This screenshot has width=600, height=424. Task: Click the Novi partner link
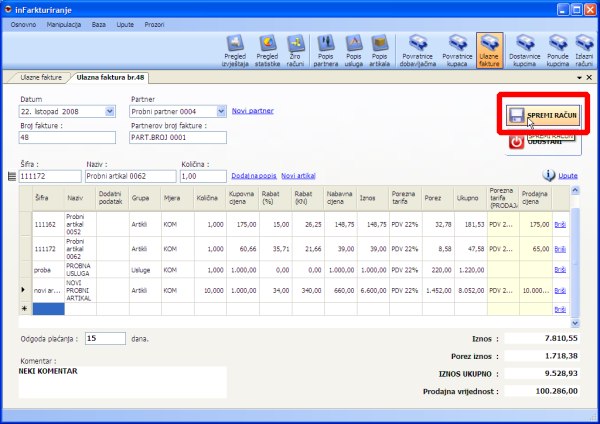[x=252, y=110]
